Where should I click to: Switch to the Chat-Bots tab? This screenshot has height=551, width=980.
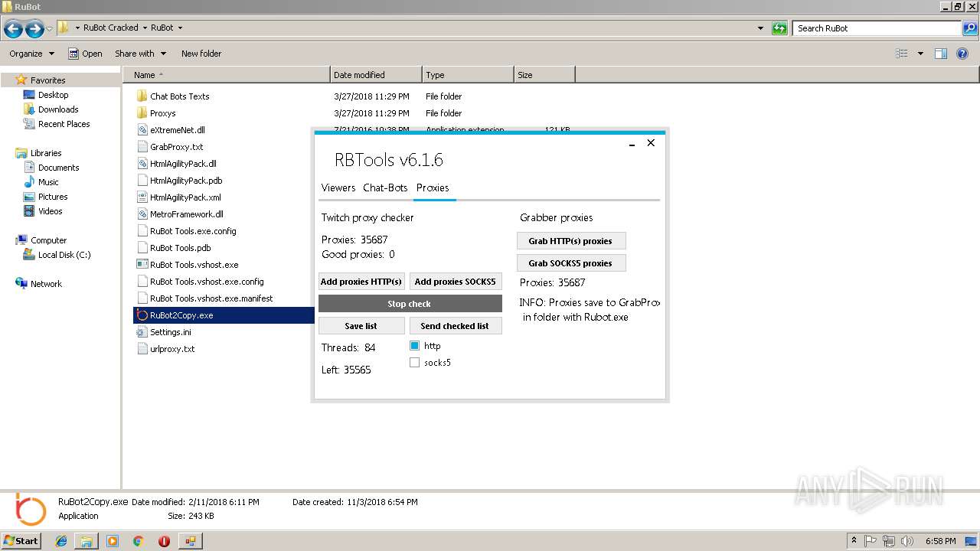[x=385, y=187]
